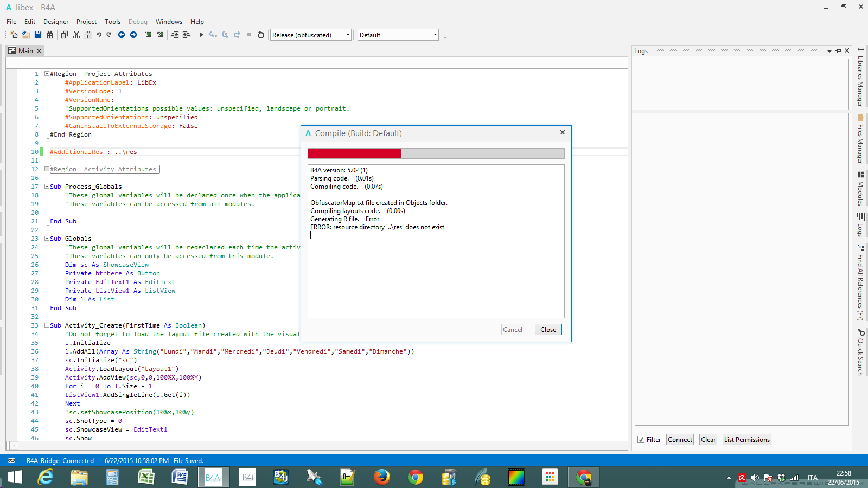Open the Project menu
This screenshot has width=868, height=488.
(86, 22)
